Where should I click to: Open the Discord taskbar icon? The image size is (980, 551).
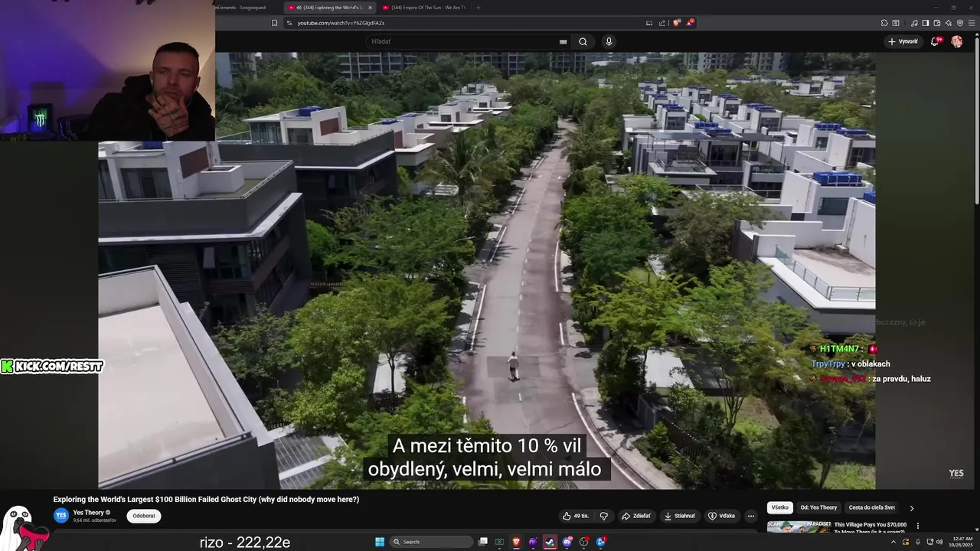click(567, 542)
